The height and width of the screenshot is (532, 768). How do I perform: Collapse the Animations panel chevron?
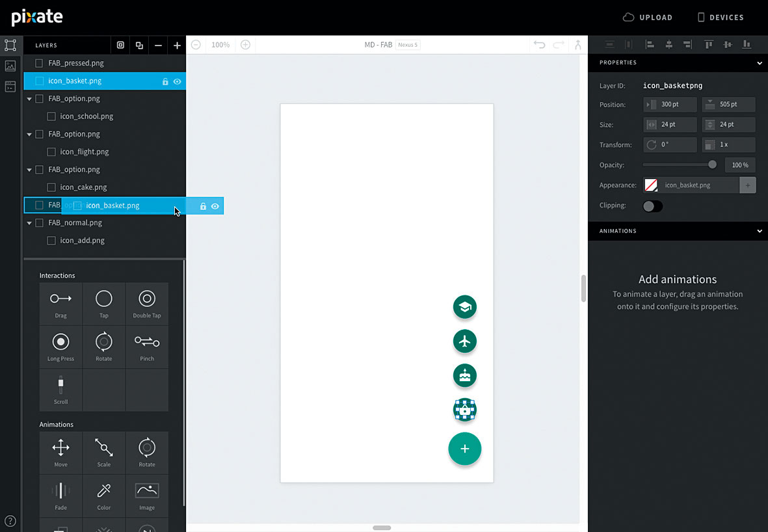759,231
